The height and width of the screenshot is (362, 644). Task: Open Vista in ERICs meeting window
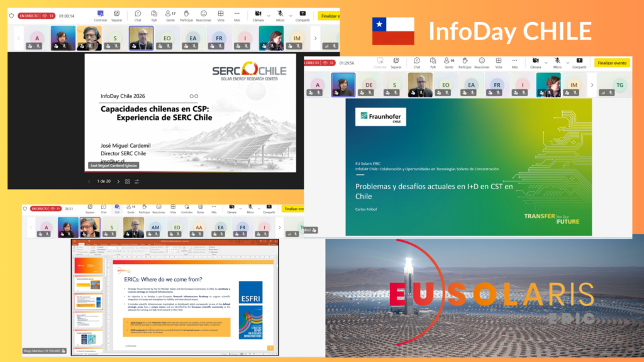coord(173,209)
